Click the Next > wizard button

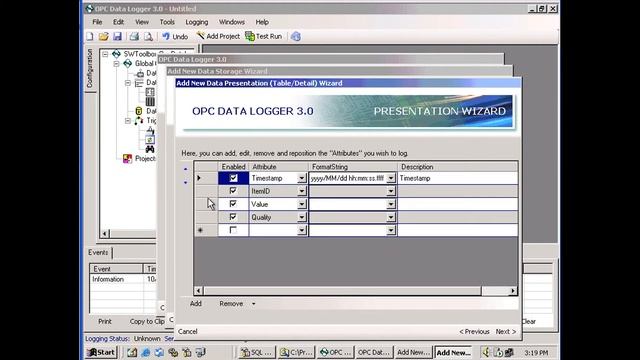pos(506,331)
